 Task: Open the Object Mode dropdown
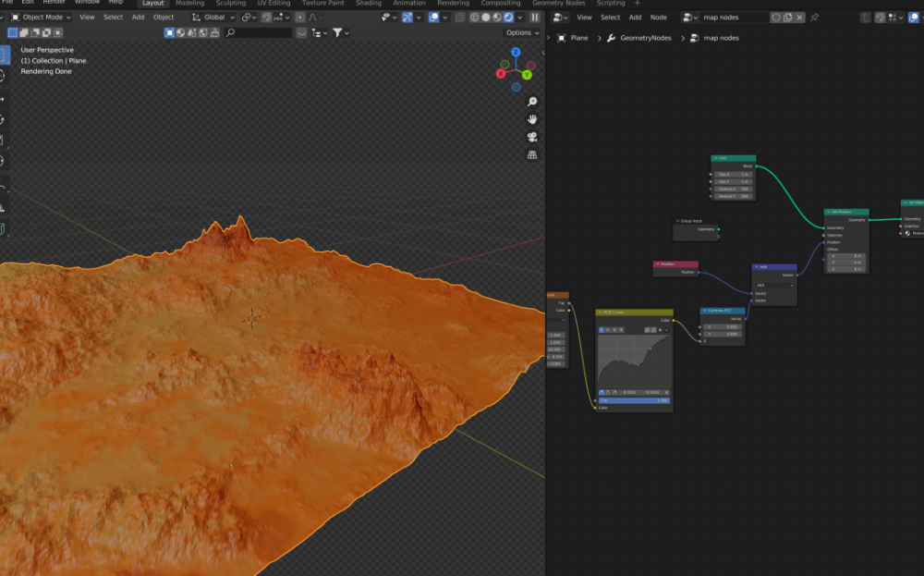42,17
